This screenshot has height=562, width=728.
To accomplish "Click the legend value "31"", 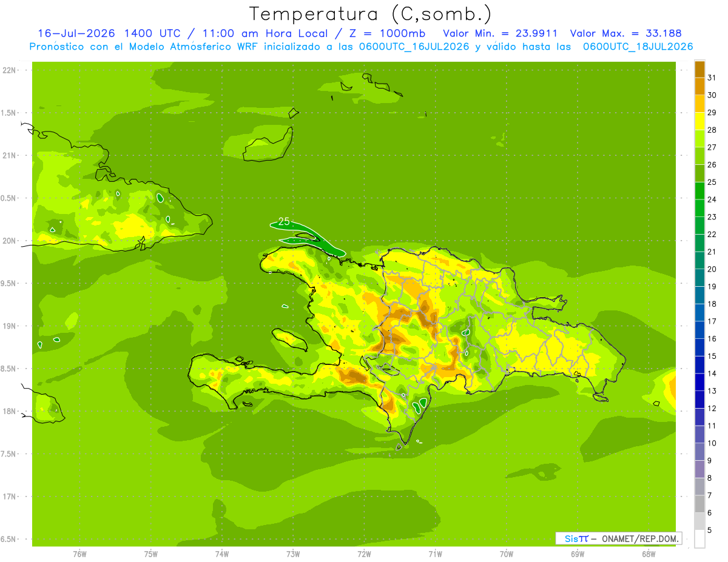I will (x=713, y=78).
